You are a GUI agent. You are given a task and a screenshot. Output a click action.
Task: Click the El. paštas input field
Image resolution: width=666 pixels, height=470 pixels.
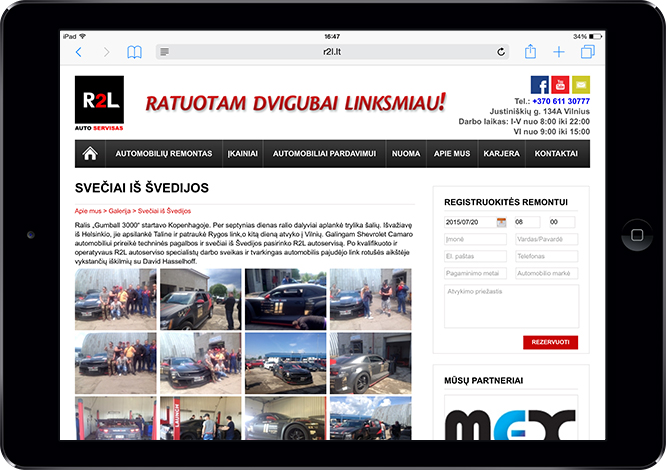pos(475,256)
